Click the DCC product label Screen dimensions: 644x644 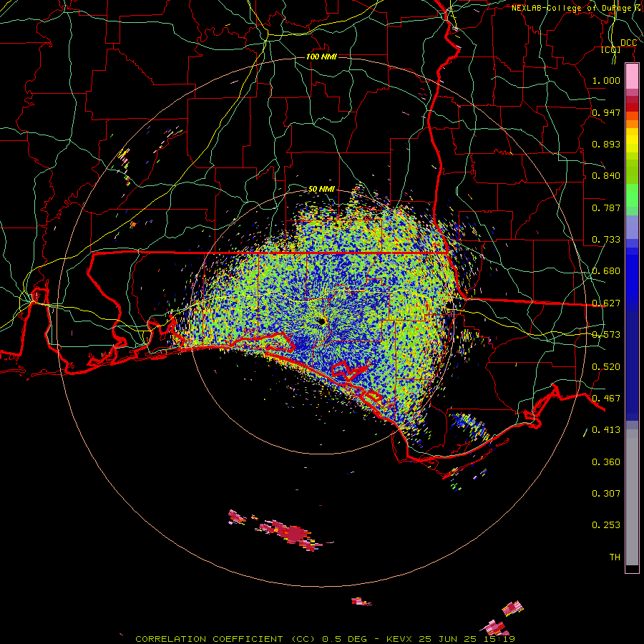tap(628, 43)
